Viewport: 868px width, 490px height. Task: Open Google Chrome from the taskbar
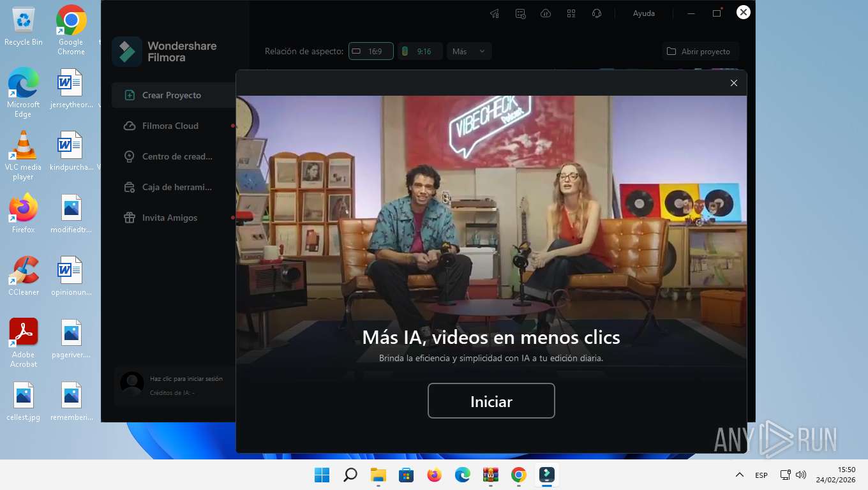click(519, 475)
